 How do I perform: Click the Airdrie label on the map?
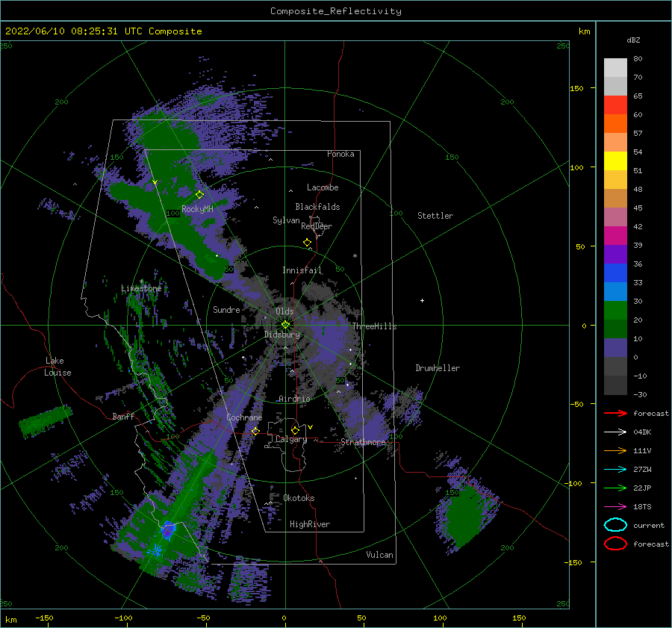(x=294, y=399)
